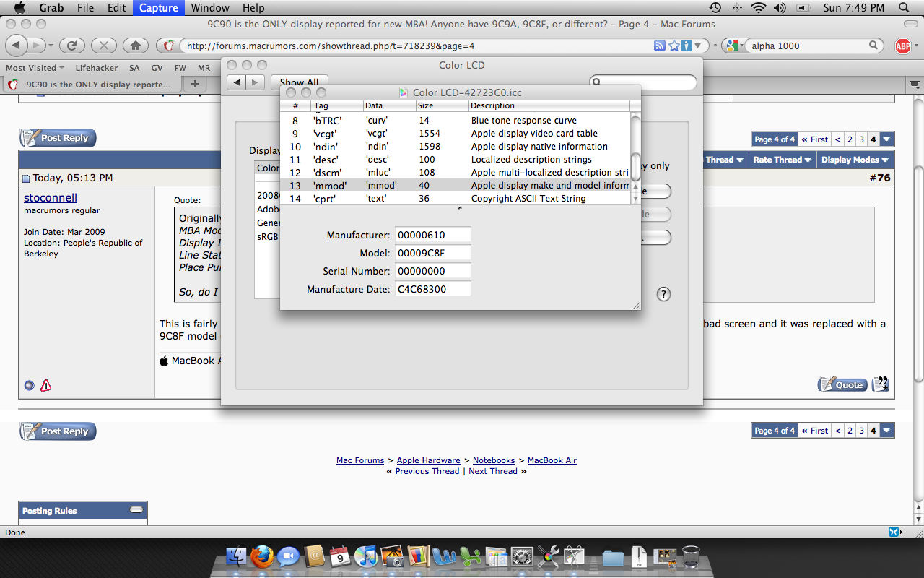This screenshot has height=578, width=924.
Task: Open Capture menu in menu bar
Action: click(x=158, y=8)
